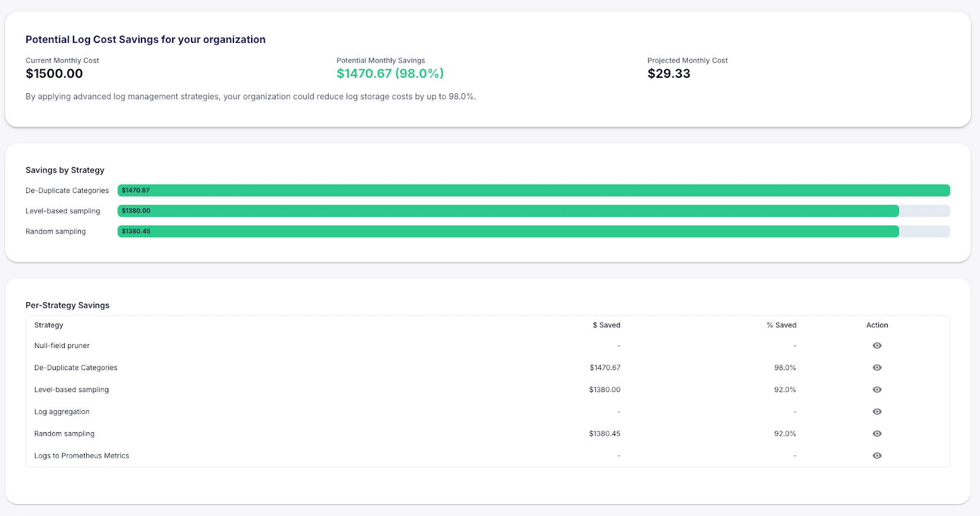Click the % Saved column header

pos(782,325)
